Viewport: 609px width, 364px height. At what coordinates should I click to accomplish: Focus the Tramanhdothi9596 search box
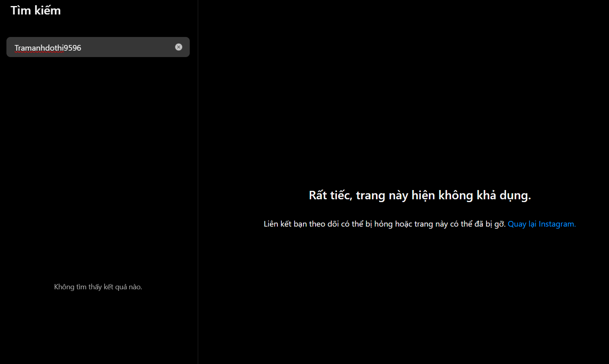coord(96,47)
